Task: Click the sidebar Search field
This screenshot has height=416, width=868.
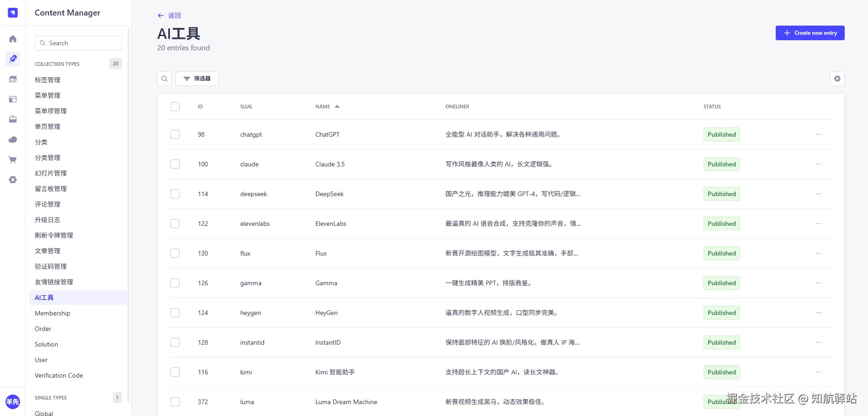Action: click(x=78, y=43)
